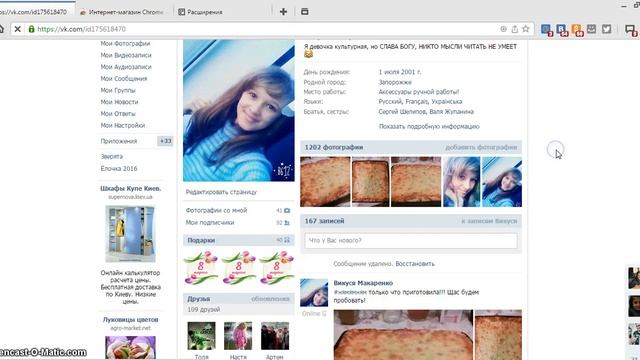Open friend Артем's avatar
The width and height of the screenshot is (640, 360).
click(275, 336)
